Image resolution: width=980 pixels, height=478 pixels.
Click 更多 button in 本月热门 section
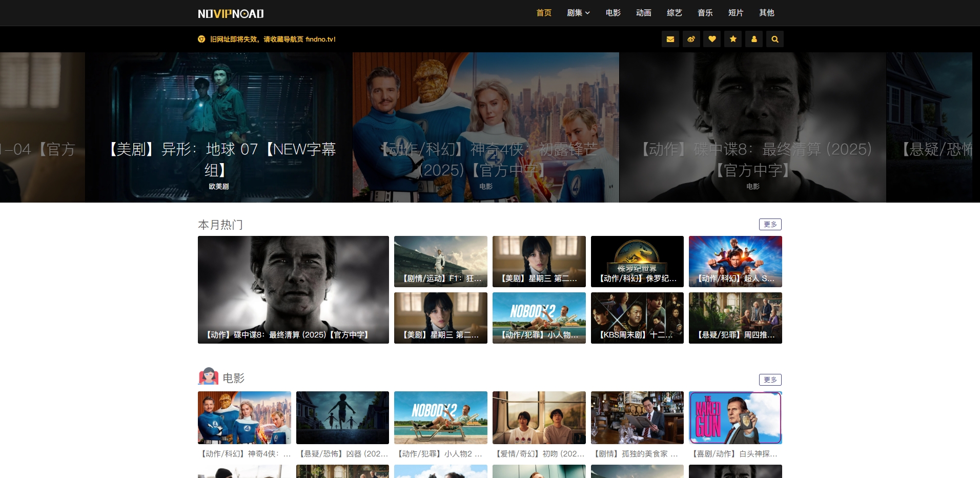click(x=770, y=224)
